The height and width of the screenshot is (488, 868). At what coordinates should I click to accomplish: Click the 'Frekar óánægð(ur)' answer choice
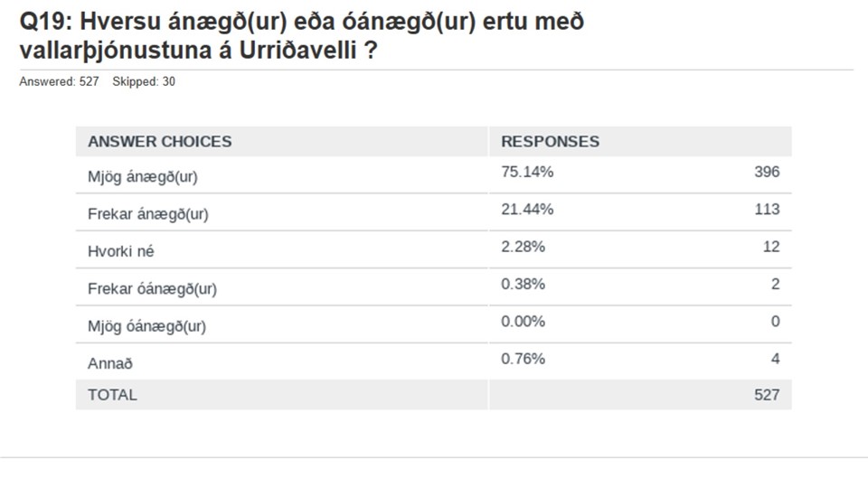click(x=152, y=289)
